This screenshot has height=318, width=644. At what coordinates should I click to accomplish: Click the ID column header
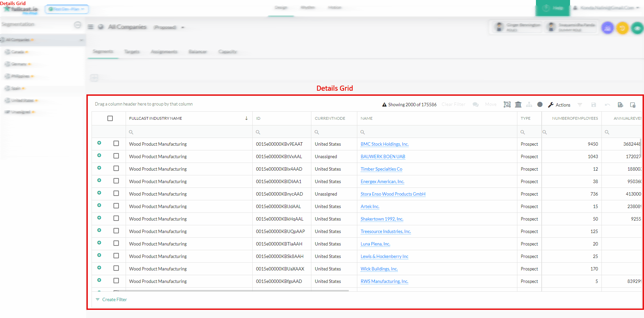tap(282, 118)
